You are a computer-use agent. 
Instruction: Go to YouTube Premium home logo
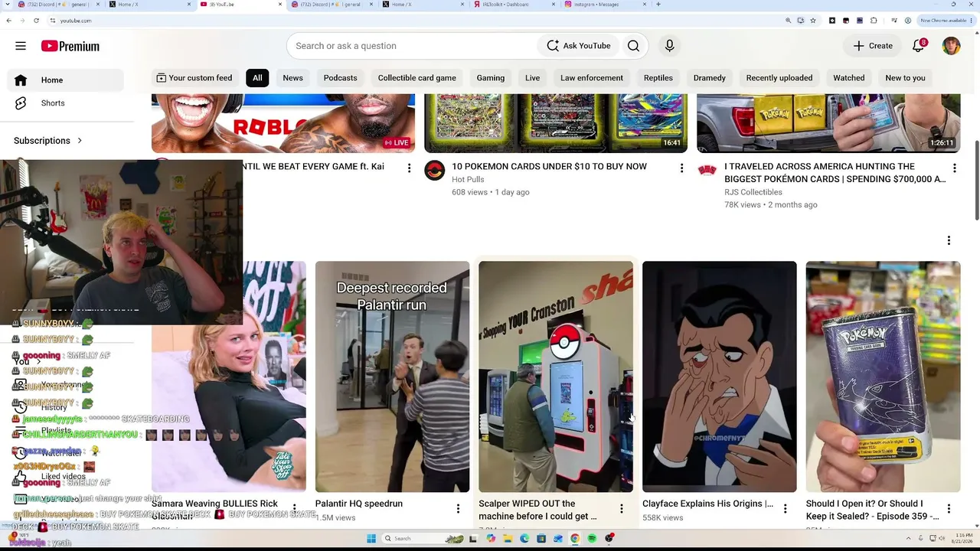click(x=70, y=46)
